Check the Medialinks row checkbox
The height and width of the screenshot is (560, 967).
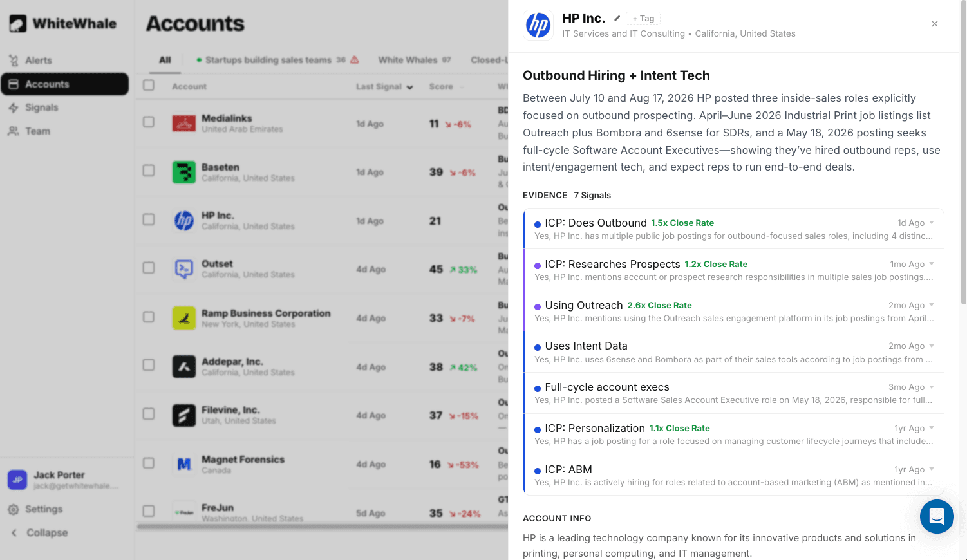point(149,122)
